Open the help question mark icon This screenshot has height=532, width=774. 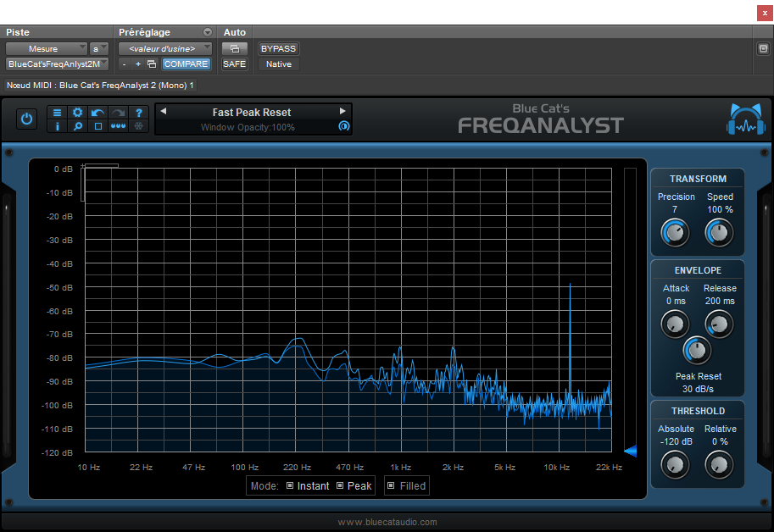click(x=139, y=113)
